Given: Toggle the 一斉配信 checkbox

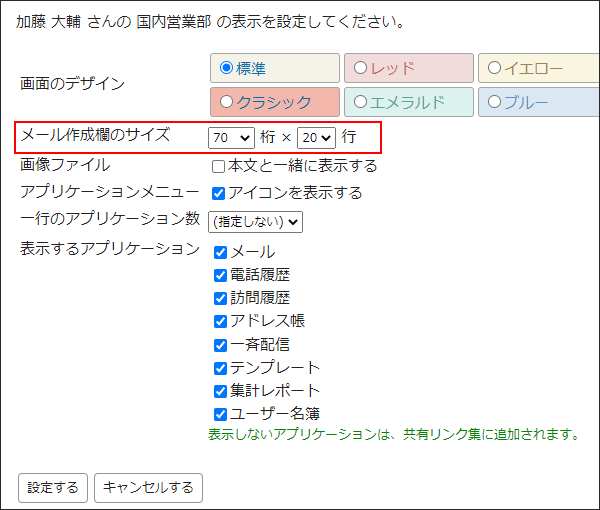Looking at the screenshot, I should (x=220, y=345).
